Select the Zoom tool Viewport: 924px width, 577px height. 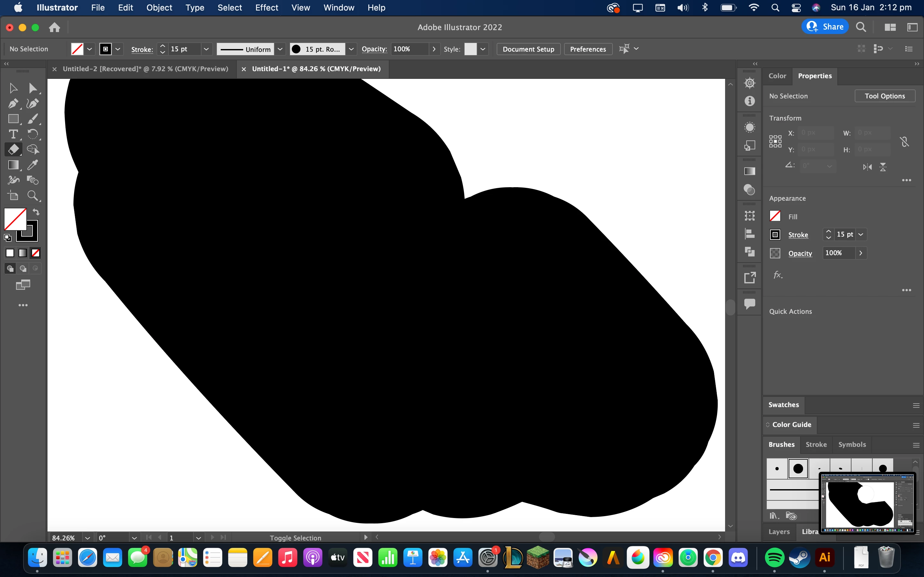click(x=33, y=196)
